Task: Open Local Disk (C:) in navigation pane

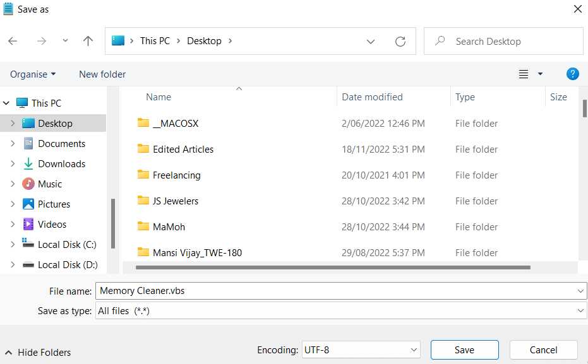Action: click(x=67, y=245)
